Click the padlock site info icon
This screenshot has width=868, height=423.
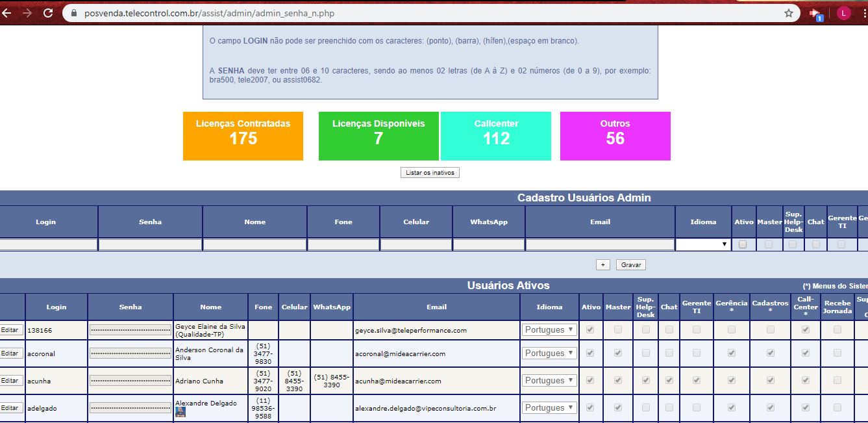(73, 13)
